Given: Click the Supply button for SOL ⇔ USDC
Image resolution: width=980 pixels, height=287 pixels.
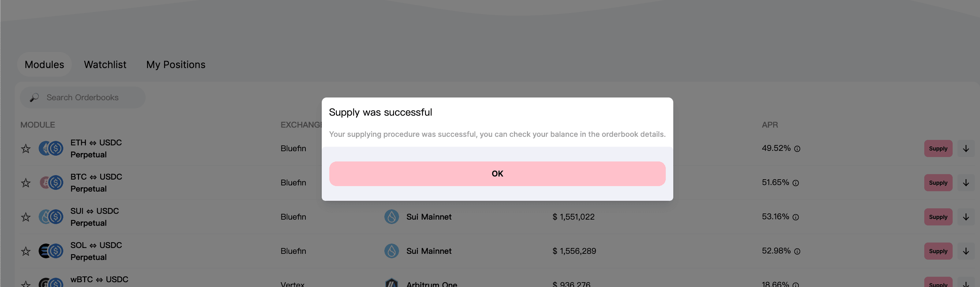Looking at the screenshot, I should pos(938,251).
